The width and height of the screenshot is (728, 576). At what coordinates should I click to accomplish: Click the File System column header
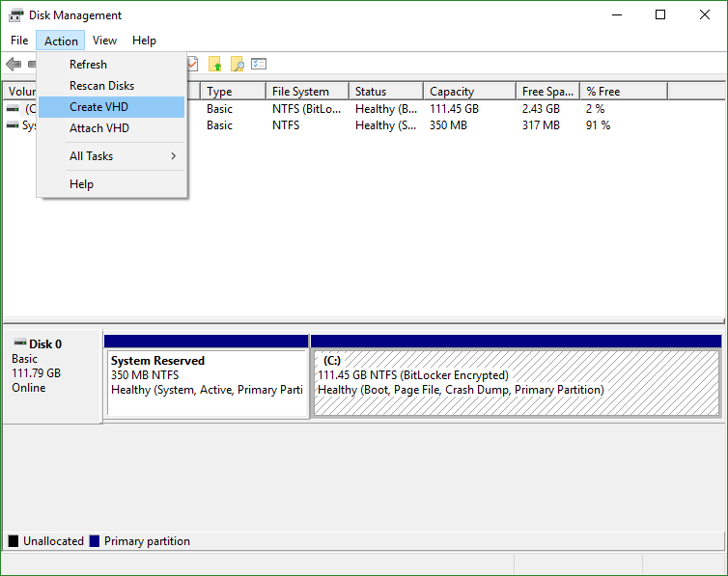(x=305, y=92)
